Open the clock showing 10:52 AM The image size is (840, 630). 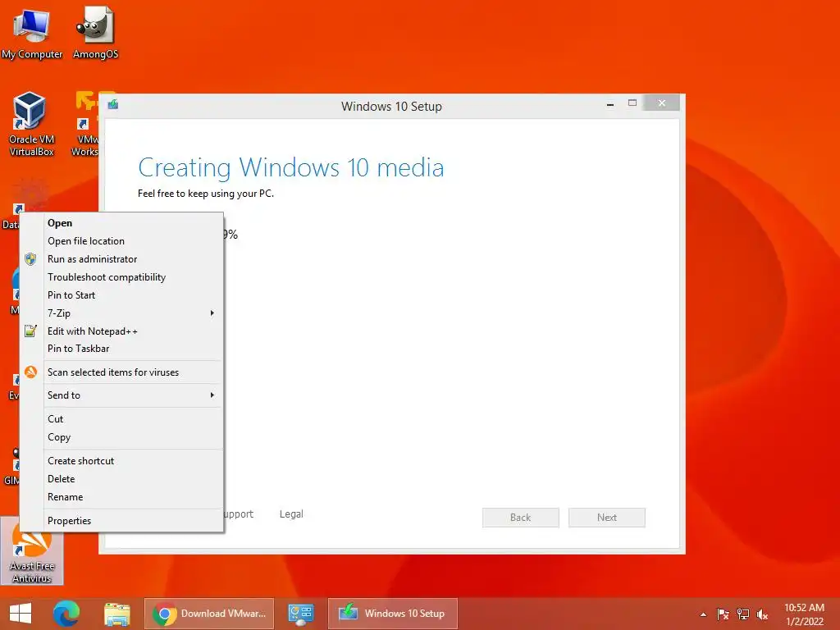coord(804,614)
